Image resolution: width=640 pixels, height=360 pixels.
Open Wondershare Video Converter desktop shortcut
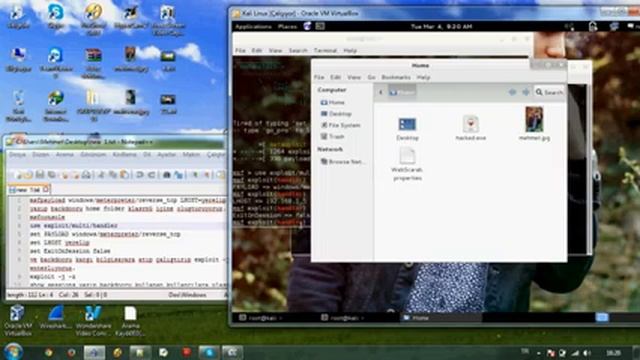[93, 320]
